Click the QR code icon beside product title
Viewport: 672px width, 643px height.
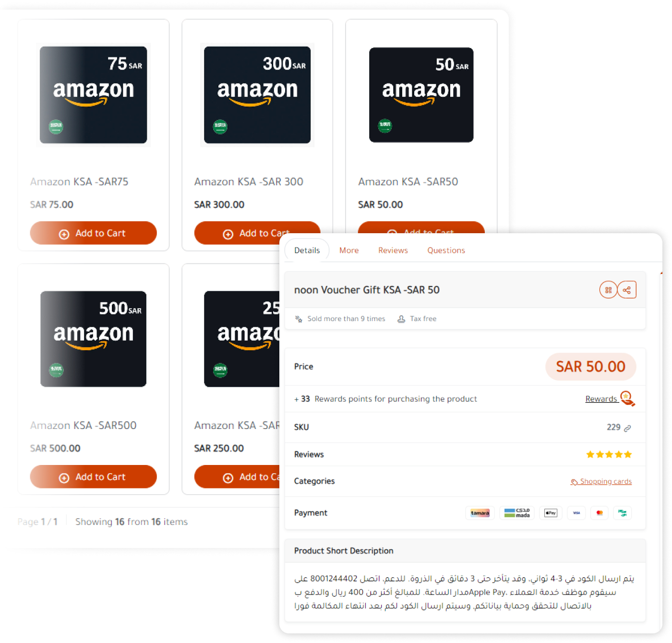[608, 290]
